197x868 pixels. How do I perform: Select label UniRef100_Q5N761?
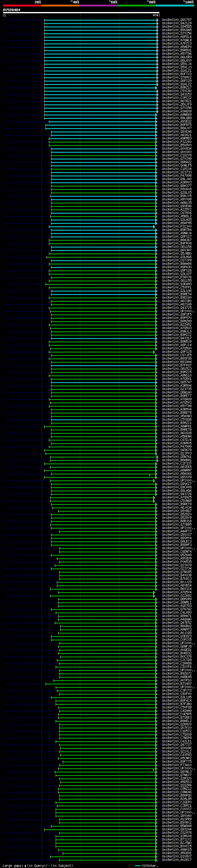pyautogui.click(x=176, y=457)
